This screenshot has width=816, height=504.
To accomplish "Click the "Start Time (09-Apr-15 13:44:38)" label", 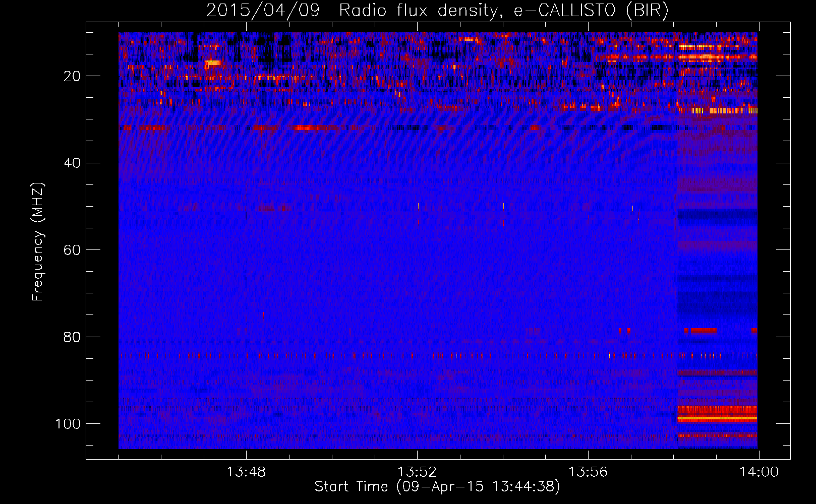I will 437,487.
